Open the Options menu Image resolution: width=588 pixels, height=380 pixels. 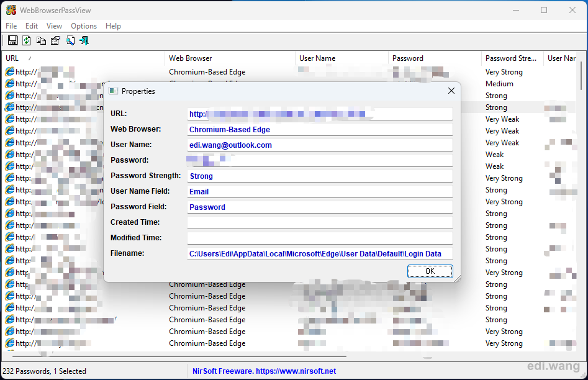[x=84, y=26]
